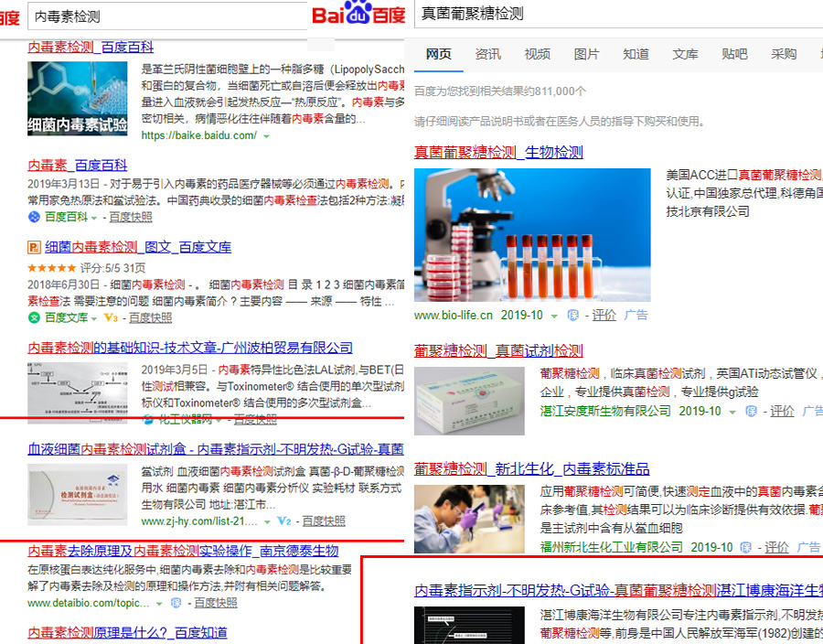Expand the dropdown arrow after 湛江安度斯生物有限公司 2019-10
This screenshot has height=644, width=823.
732,412
